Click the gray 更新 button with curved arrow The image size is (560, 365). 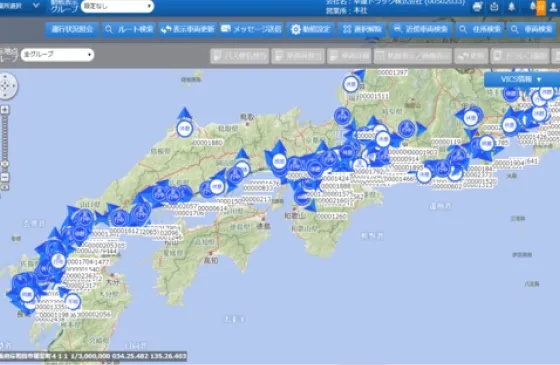[471, 56]
